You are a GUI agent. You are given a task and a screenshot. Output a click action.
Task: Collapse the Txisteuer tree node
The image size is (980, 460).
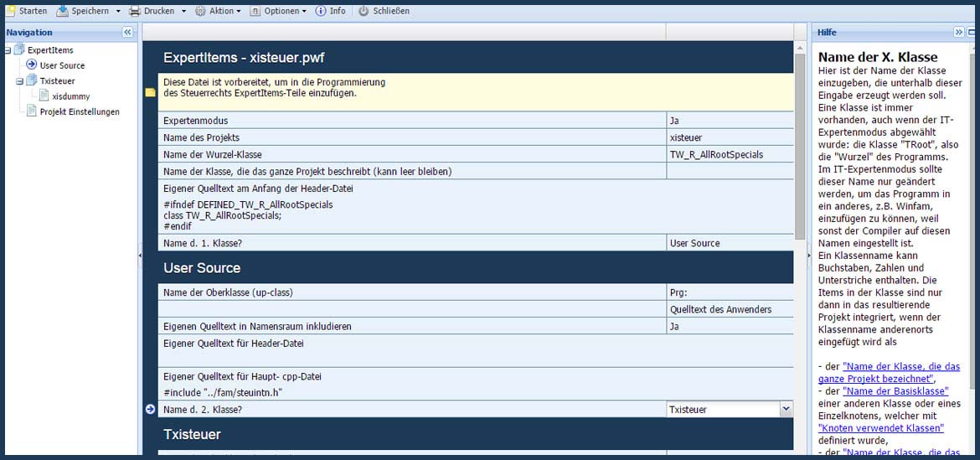(x=19, y=81)
